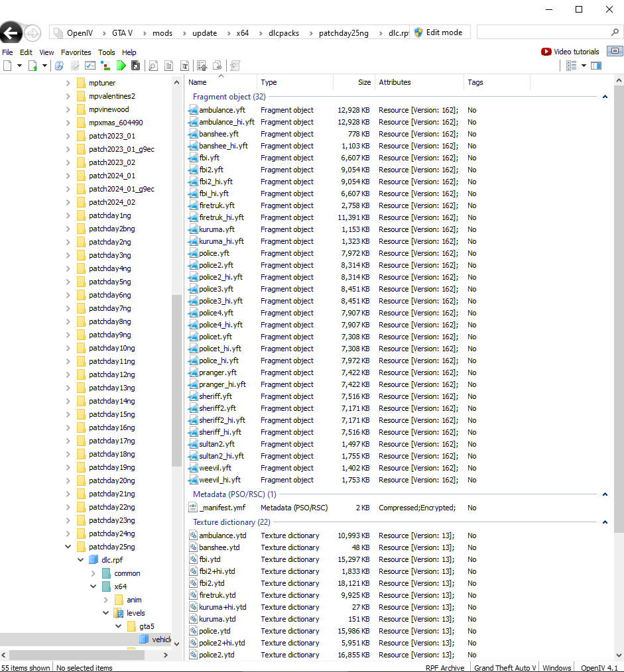The width and height of the screenshot is (624, 672).
Task: Sort by Name column header
Action: pos(221,82)
